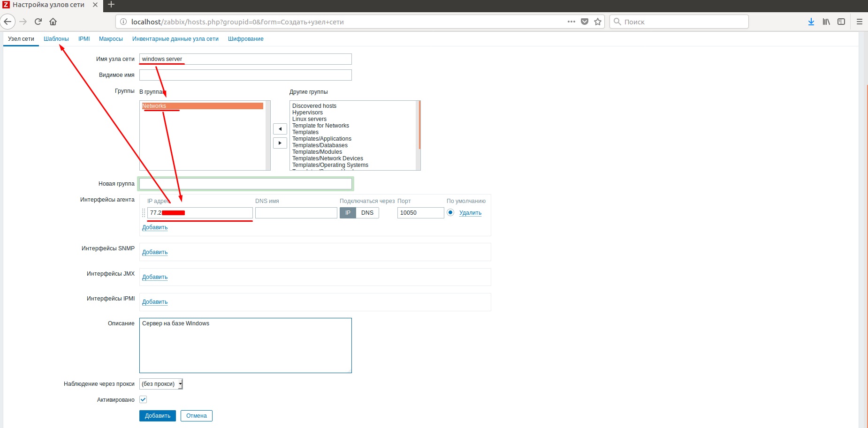Click the Новая группа input field
868x428 pixels.
(245, 184)
